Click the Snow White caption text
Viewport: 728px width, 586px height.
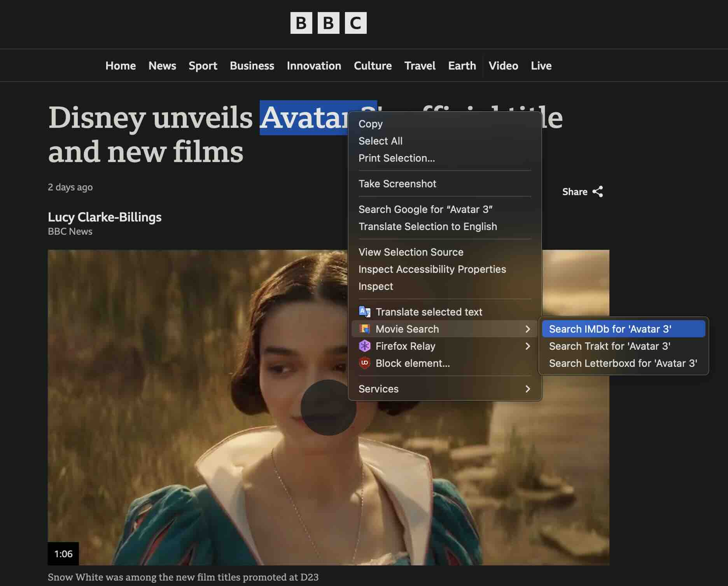click(183, 577)
